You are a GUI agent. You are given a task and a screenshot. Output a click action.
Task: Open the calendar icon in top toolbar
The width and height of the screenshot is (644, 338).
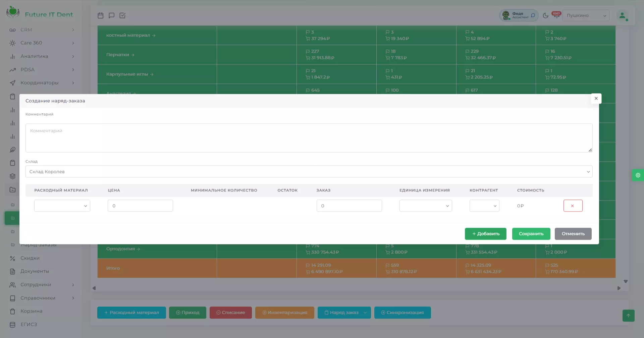[x=100, y=15]
